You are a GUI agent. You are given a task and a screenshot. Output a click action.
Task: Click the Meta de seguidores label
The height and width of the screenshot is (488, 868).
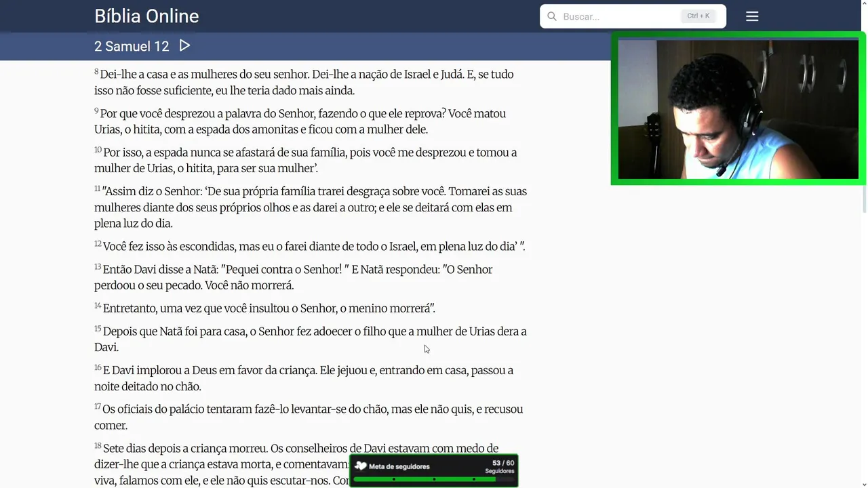coord(399,467)
